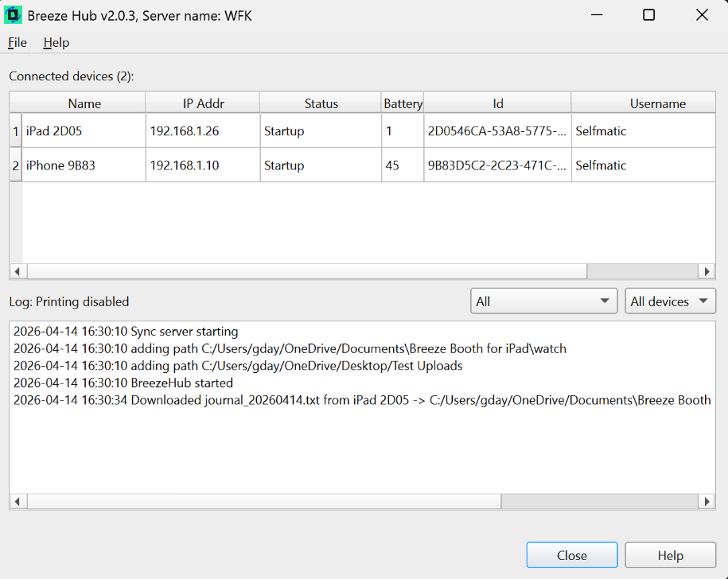This screenshot has height=579, width=728.
Task: Click log line Sync server starting
Action: tap(126, 331)
